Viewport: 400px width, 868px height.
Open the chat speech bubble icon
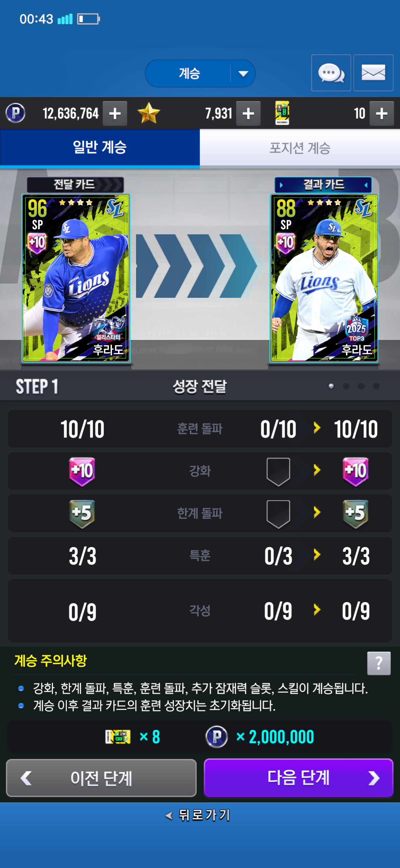point(331,73)
